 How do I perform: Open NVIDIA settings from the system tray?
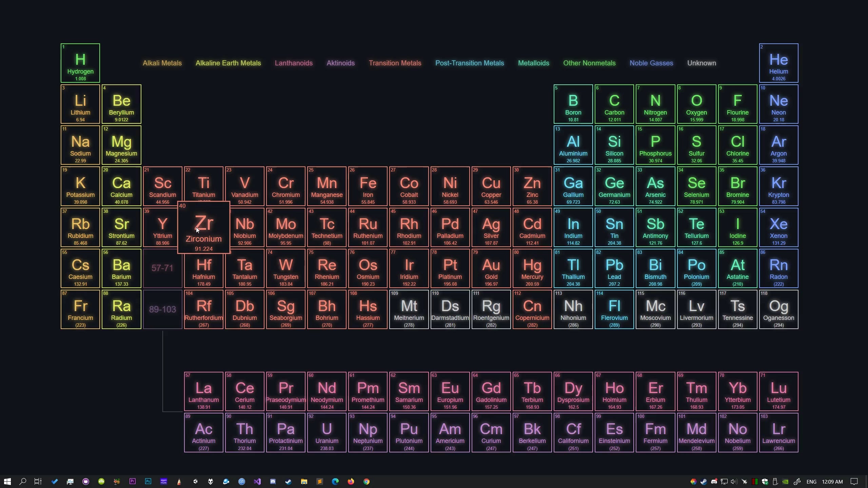(785, 482)
